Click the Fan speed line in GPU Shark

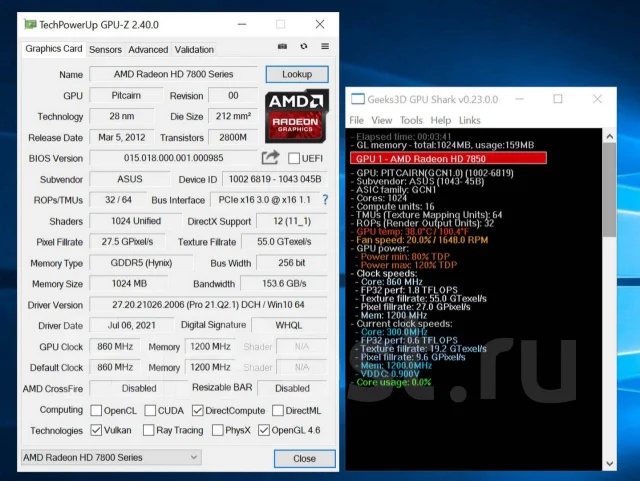tap(422, 240)
